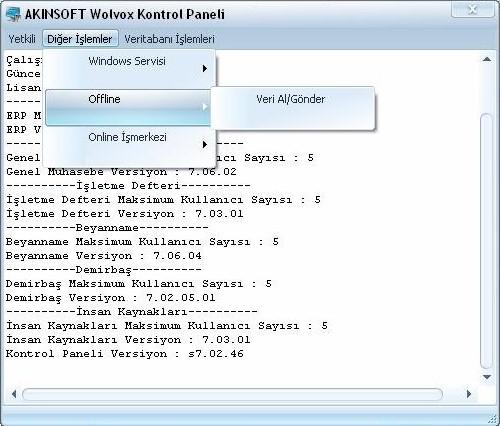The width and height of the screenshot is (500, 426).
Task: Click the horizontal scrollbar right arrow
Action: [x=469, y=394]
